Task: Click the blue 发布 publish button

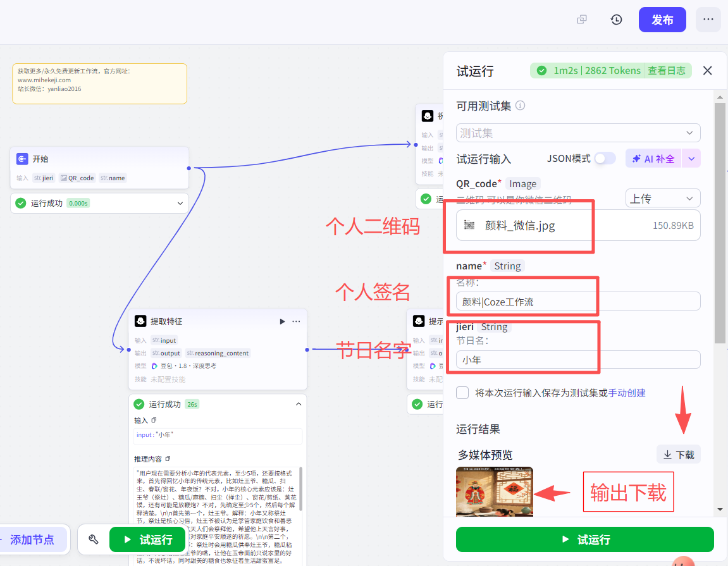Action: click(662, 20)
